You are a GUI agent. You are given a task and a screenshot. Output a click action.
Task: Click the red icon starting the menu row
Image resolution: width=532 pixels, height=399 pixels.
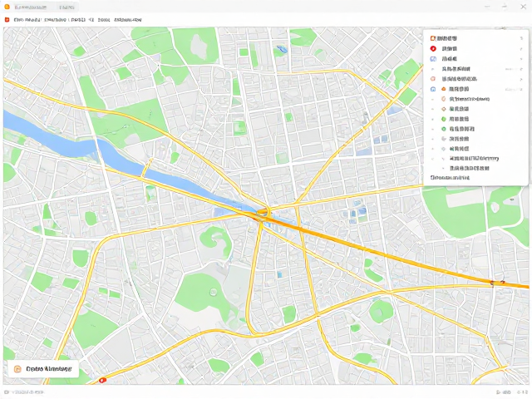[7, 20]
